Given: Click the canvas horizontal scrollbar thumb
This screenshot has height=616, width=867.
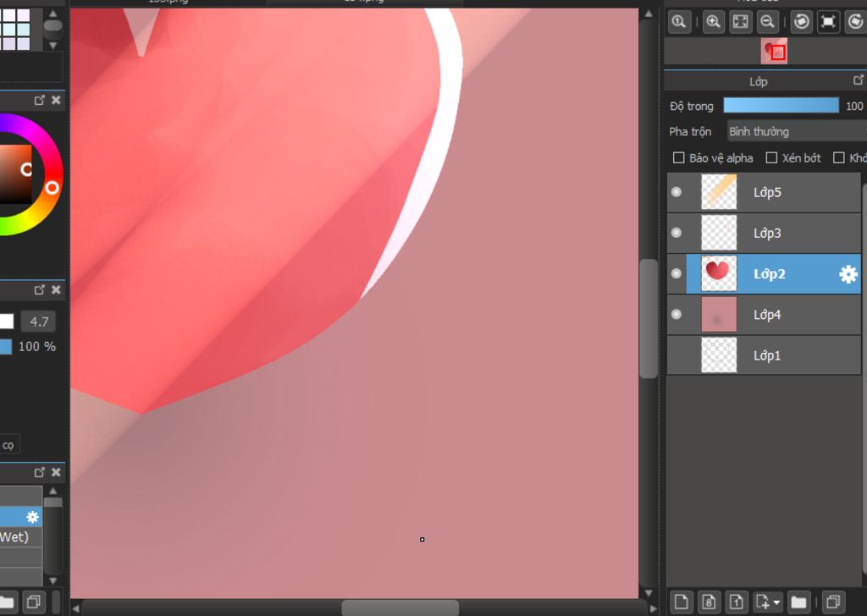Looking at the screenshot, I should click(400, 608).
